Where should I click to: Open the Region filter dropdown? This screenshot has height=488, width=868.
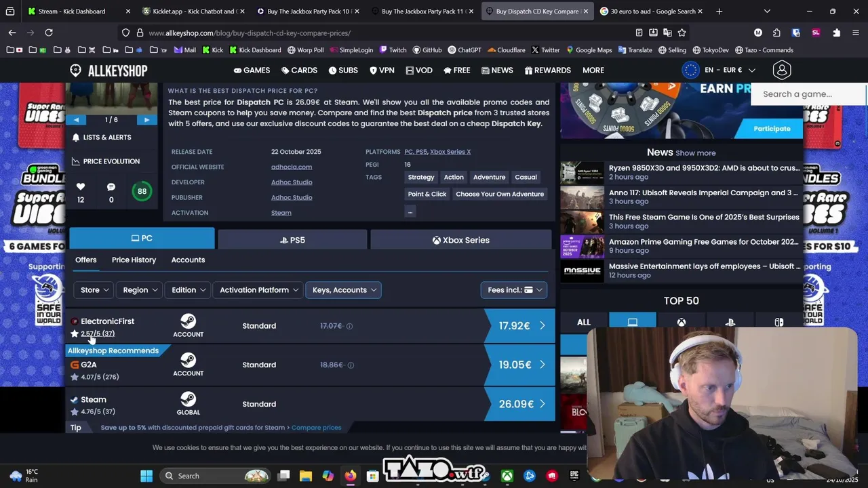click(140, 290)
